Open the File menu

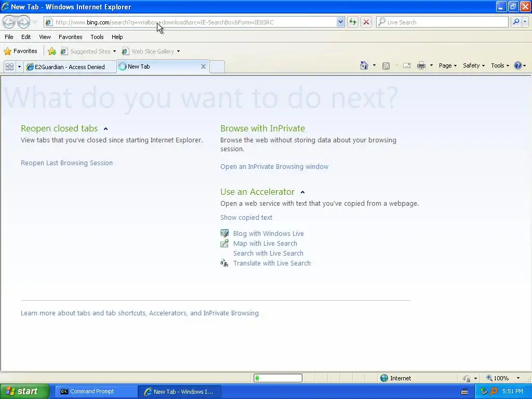[9, 37]
